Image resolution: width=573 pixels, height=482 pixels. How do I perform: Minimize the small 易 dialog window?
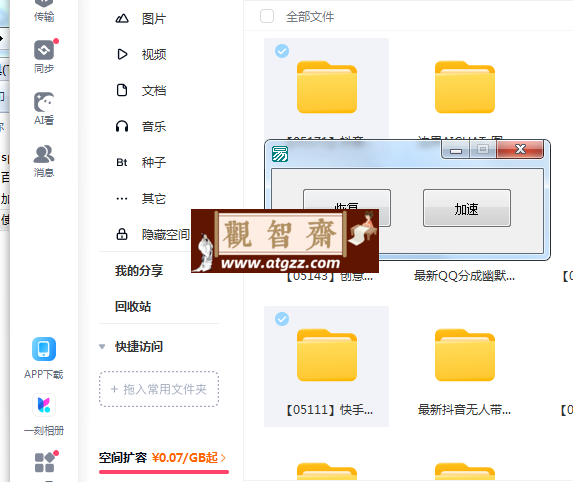(x=456, y=149)
